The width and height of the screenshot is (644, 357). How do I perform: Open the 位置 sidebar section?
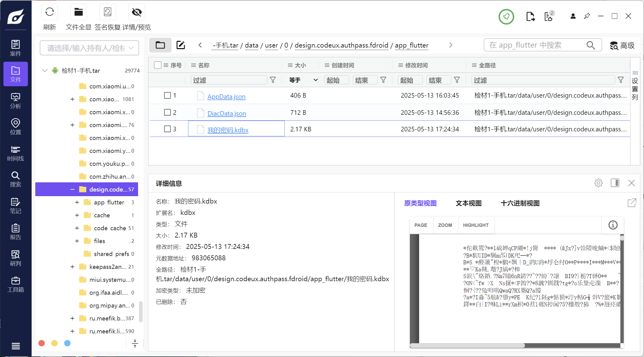[x=16, y=127]
